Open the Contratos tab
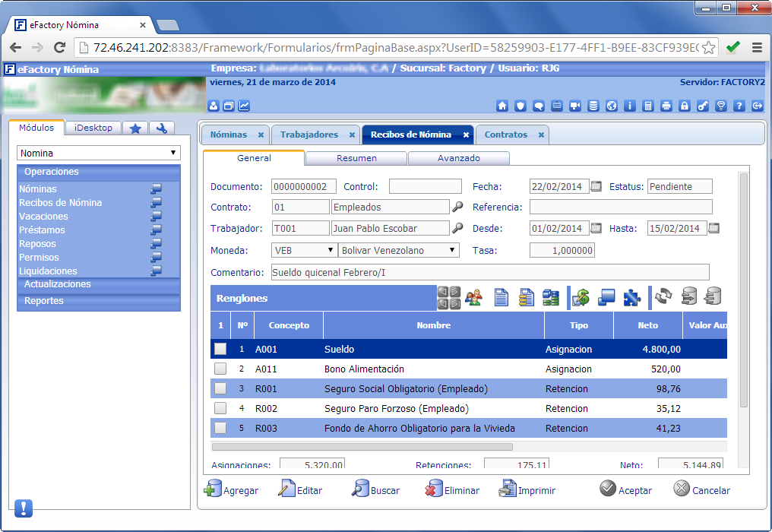The height and width of the screenshot is (532, 772). point(505,135)
